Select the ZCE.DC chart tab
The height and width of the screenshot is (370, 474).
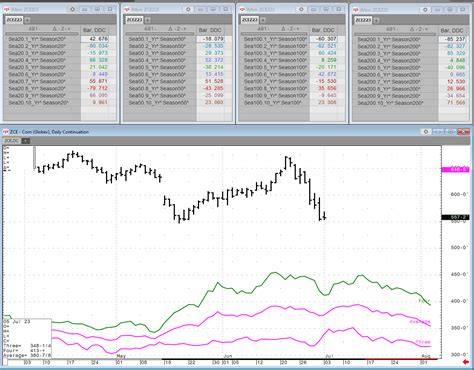pyautogui.click(x=12, y=141)
